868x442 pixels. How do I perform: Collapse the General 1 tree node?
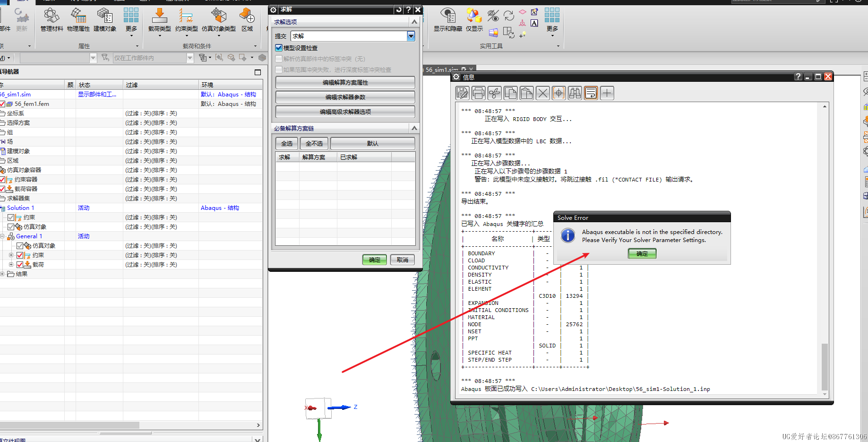coord(2,236)
